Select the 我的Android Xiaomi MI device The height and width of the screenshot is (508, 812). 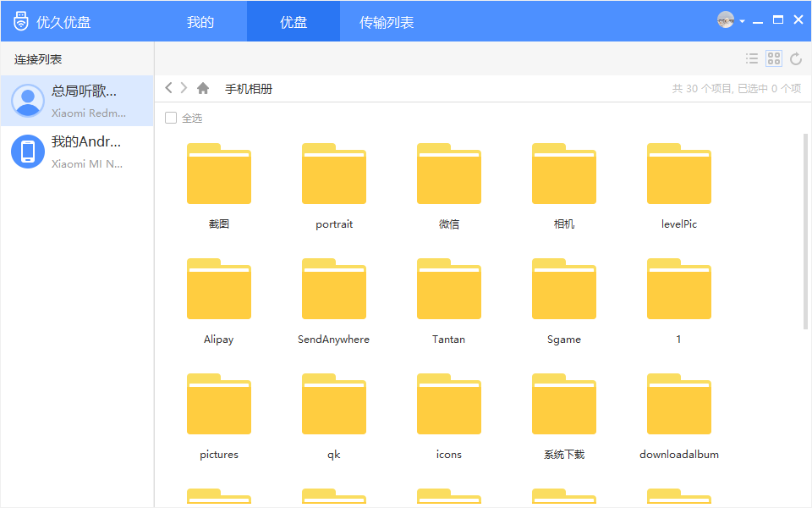click(76, 152)
